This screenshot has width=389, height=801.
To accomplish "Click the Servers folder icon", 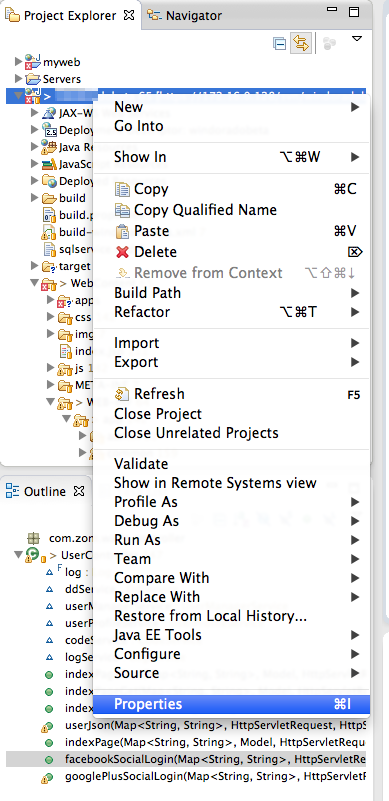I will point(33,79).
